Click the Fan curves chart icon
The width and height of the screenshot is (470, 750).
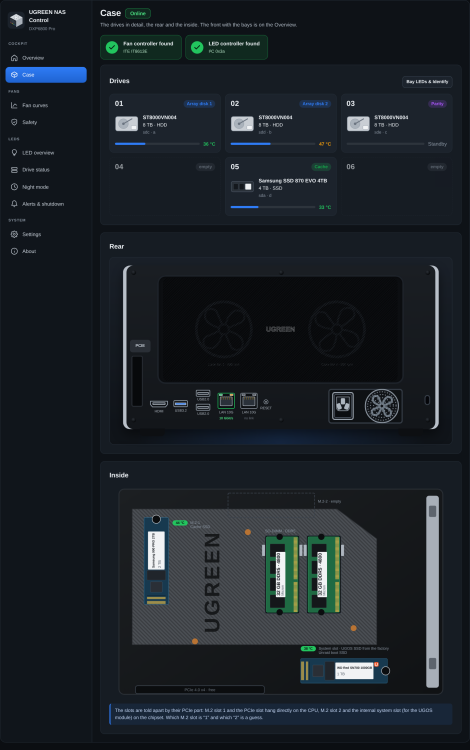(14, 105)
